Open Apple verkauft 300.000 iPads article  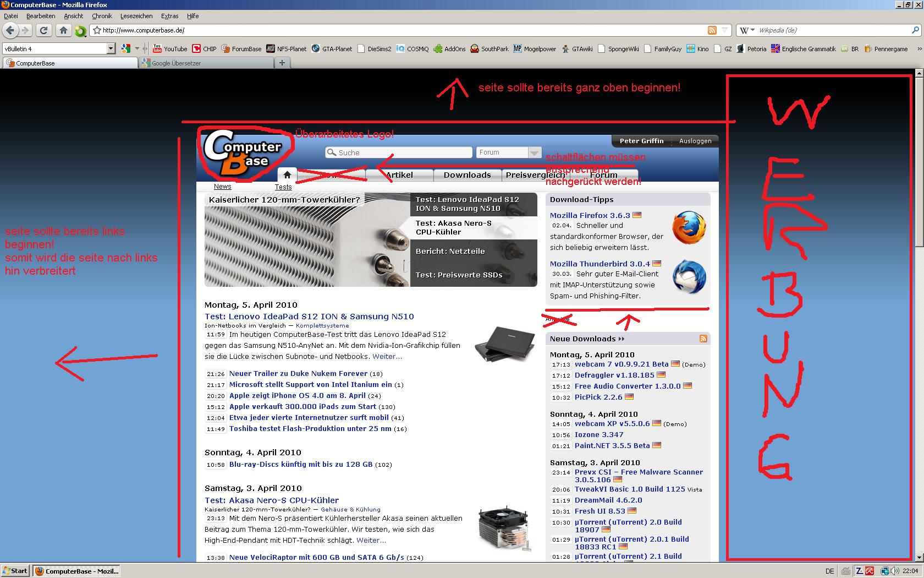point(302,407)
